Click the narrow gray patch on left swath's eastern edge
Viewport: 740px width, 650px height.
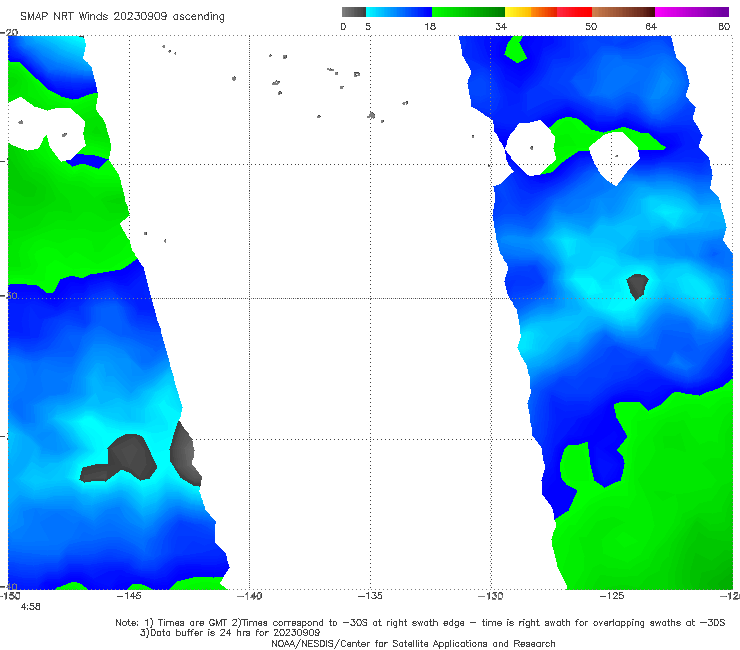point(185,454)
